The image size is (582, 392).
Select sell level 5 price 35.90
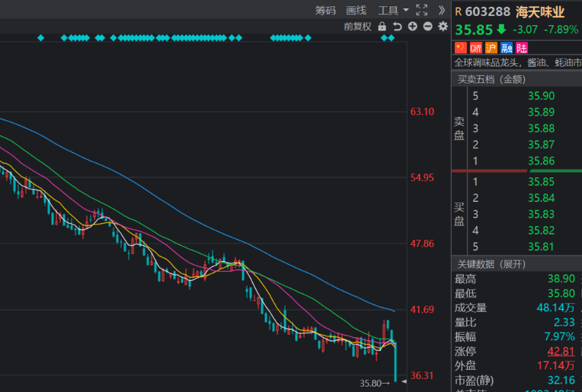click(x=541, y=96)
